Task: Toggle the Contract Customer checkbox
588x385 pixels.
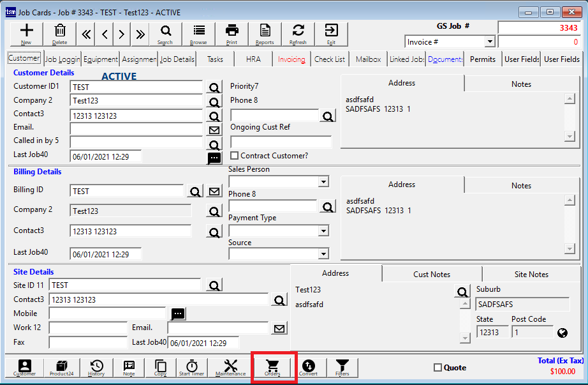Action: [235, 155]
